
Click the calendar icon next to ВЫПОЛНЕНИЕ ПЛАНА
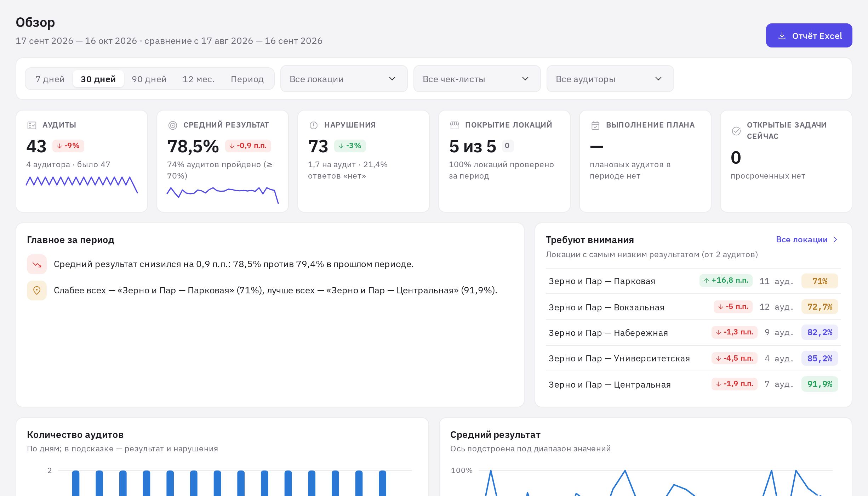595,125
